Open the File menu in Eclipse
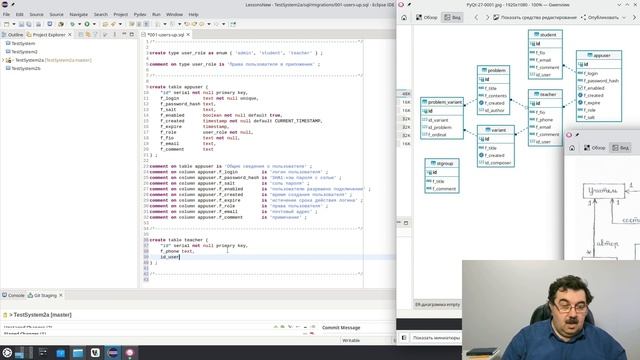 pos(7,14)
